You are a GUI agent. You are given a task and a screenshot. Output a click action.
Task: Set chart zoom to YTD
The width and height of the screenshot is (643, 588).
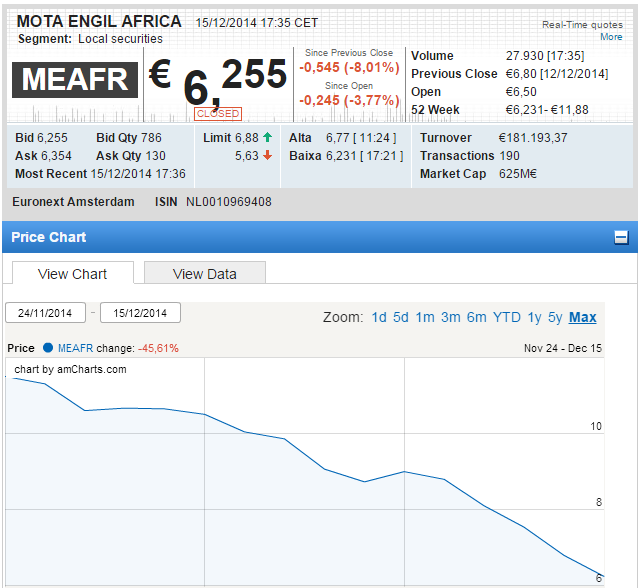click(507, 317)
